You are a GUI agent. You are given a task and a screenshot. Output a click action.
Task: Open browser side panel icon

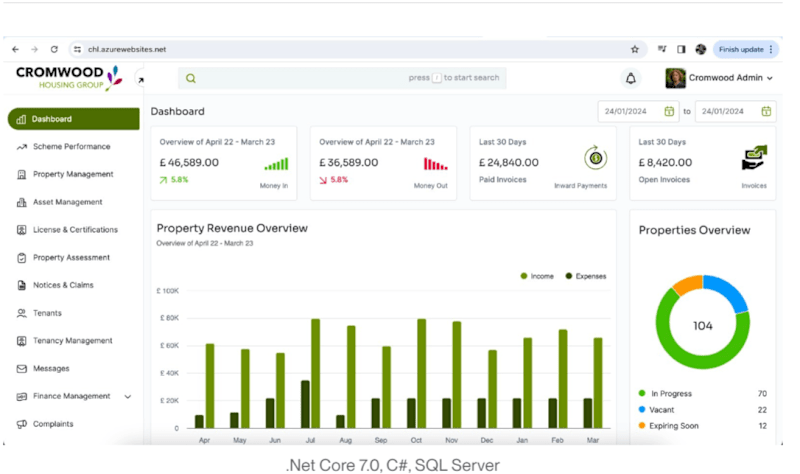point(681,49)
